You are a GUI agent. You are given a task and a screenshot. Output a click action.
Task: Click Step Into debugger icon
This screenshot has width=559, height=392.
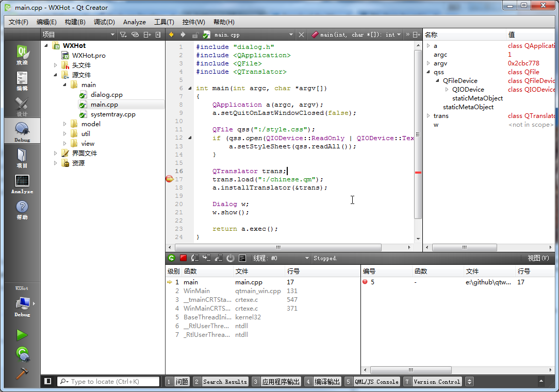[207, 258]
